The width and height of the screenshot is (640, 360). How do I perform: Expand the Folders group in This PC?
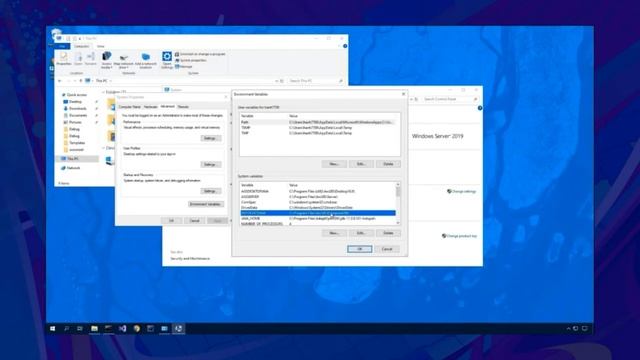pyautogui.click(x=104, y=92)
